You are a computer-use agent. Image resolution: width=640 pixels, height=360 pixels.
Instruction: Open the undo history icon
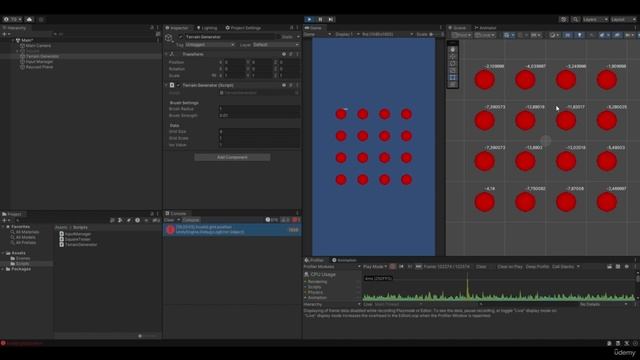click(x=564, y=19)
